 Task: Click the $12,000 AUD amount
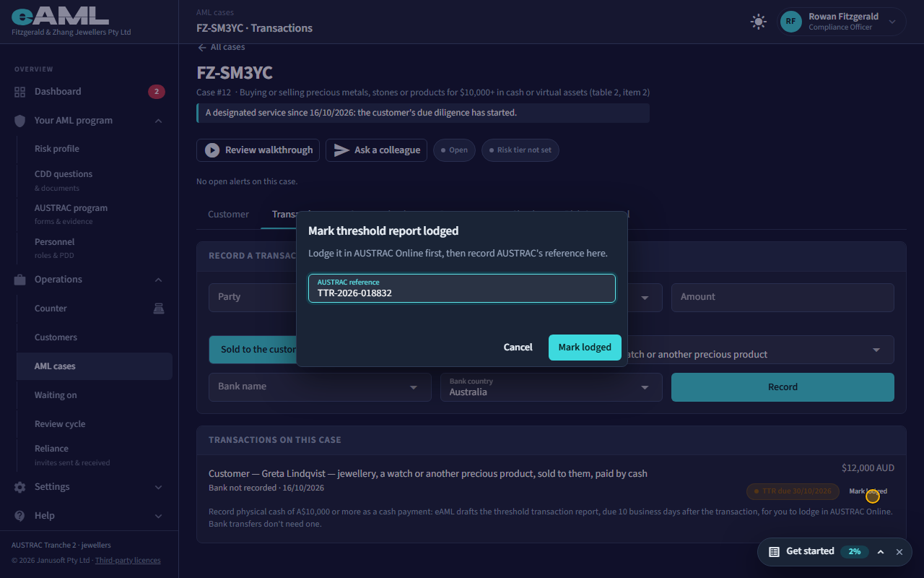(868, 467)
